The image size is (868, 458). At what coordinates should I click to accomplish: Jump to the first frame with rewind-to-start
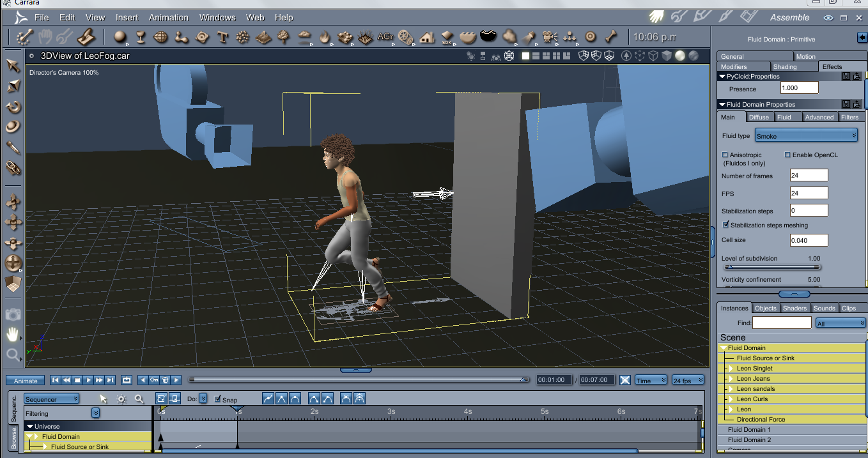pos(56,380)
